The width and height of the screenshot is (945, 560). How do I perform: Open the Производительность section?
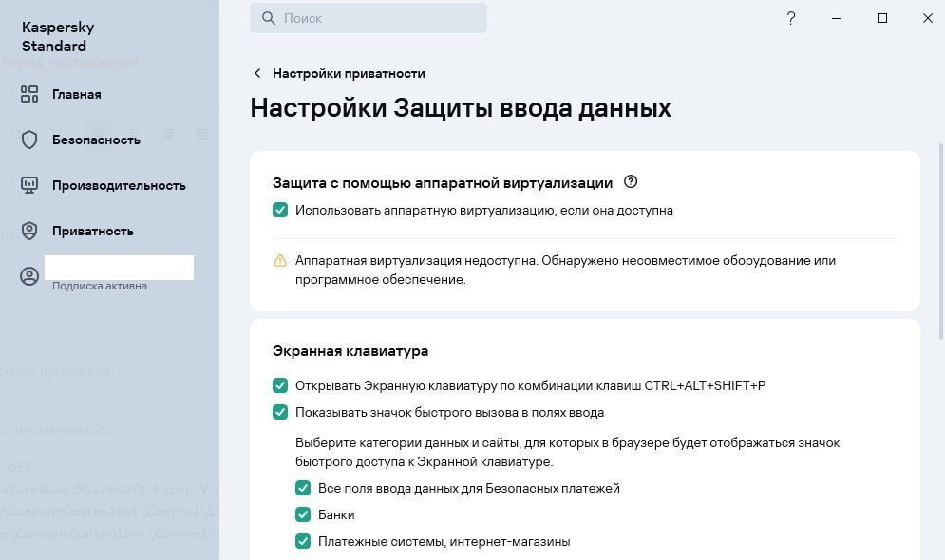[119, 185]
